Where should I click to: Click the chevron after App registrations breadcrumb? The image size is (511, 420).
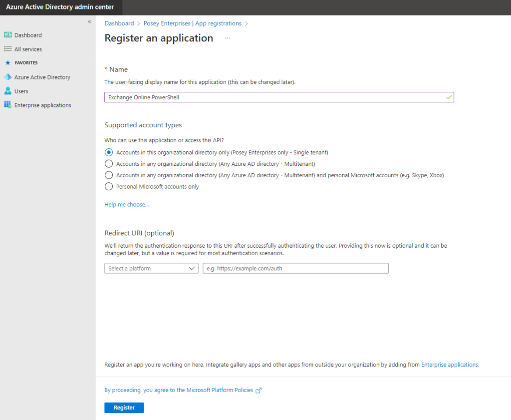click(247, 24)
